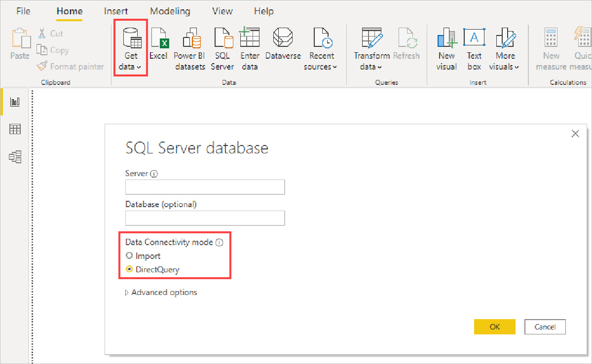Select the Import connectivity mode
Screen dimensions: 592x364
click(130, 256)
